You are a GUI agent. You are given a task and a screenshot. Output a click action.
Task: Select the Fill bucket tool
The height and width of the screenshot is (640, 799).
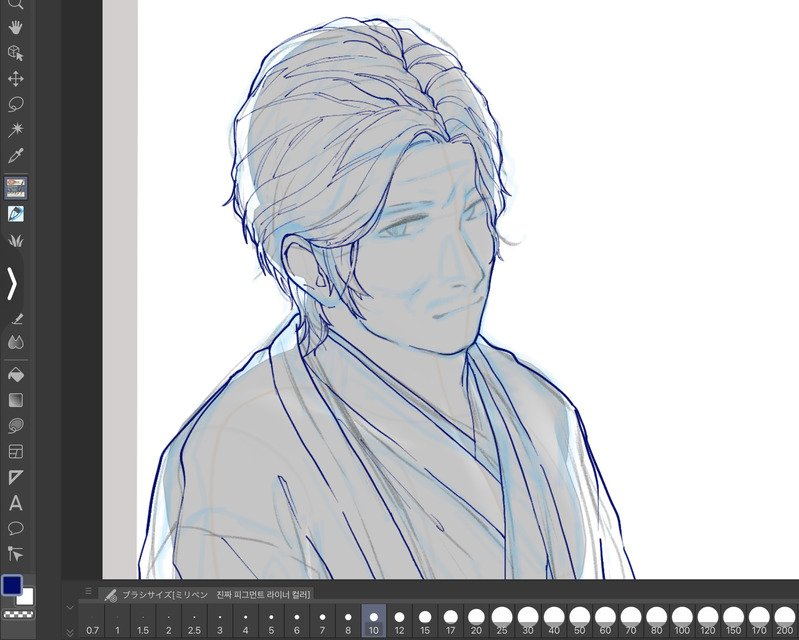click(x=15, y=375)
